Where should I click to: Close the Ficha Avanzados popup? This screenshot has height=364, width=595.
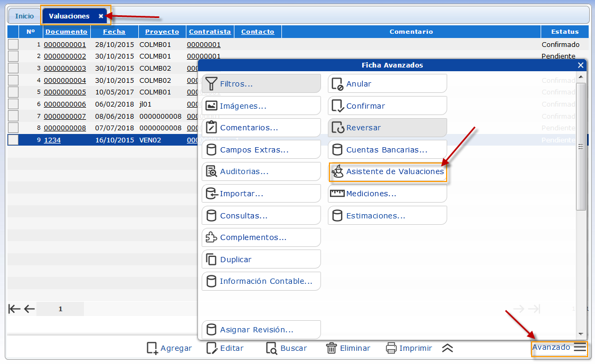[x=581, y=65]
